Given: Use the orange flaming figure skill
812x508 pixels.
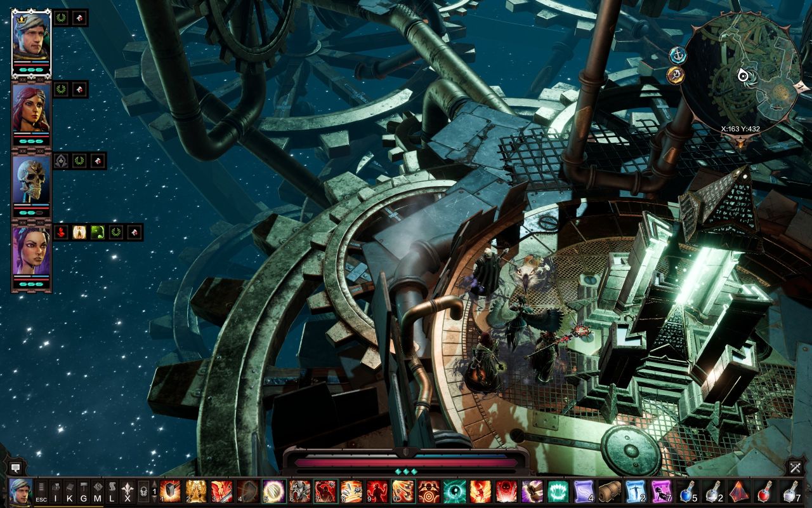Looking at the screenshot, I should coord(481,491).
